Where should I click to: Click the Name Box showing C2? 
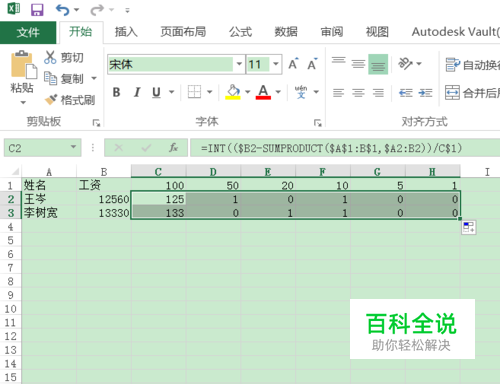37,148
